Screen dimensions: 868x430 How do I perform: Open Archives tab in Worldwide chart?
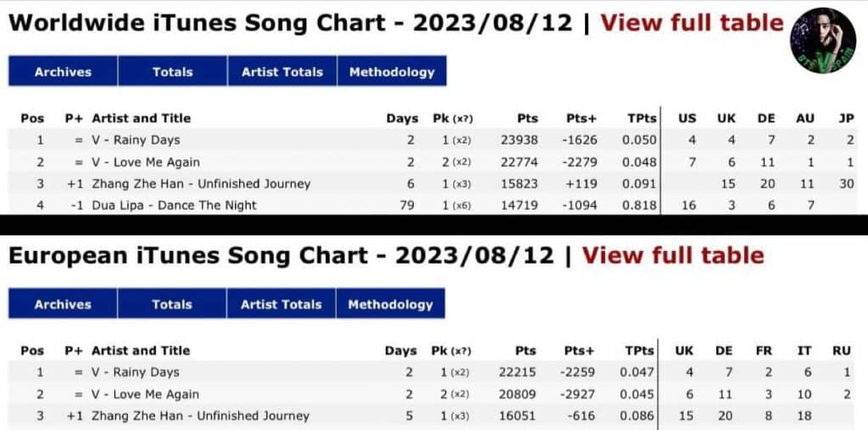pyautogui.click(x=63, y=72)
